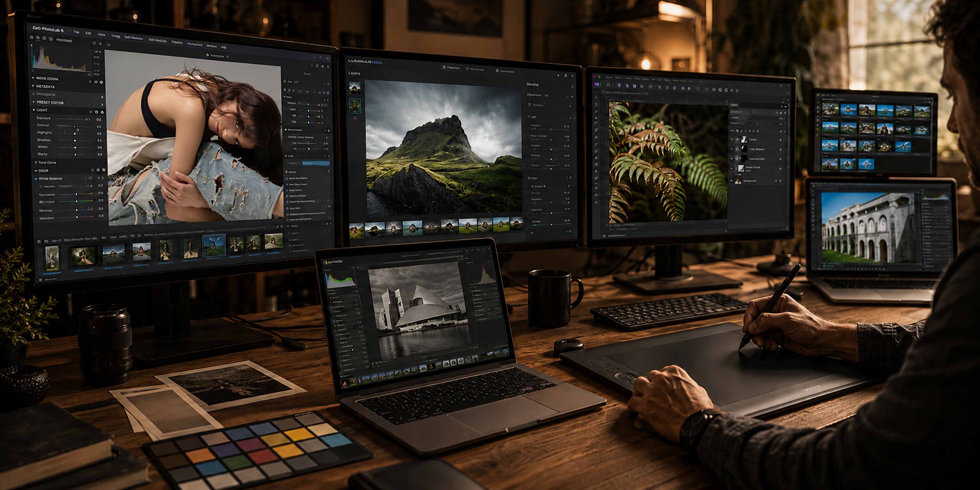Click the reset icon beside the Shadows slider
Screen dimensions: 980x490
(x=100, y=140)
